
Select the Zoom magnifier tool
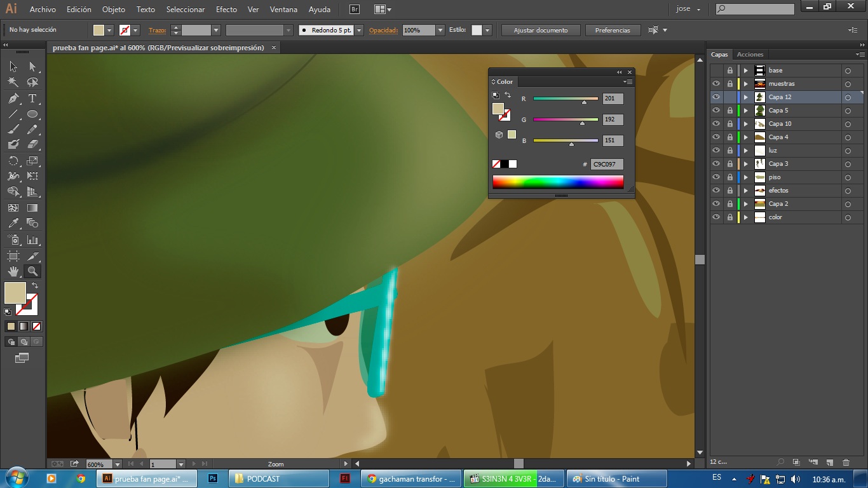pos(32,271)
